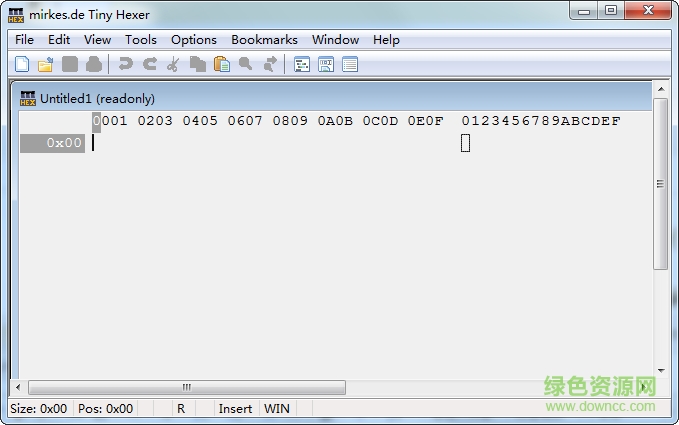Click the 0C0D column header
The width and height of the screenshot is (679, 425).
(x=380, y=121)
